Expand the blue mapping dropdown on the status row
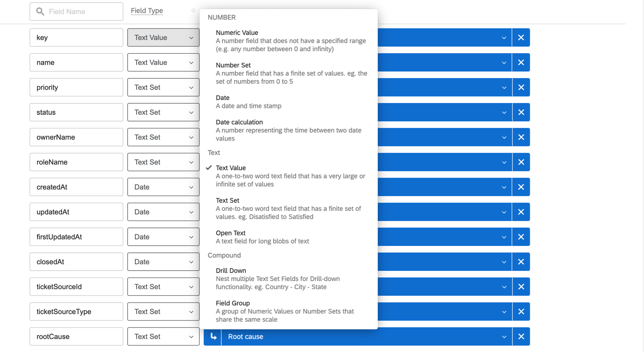644x352 pixels. [x=504, y=112]
